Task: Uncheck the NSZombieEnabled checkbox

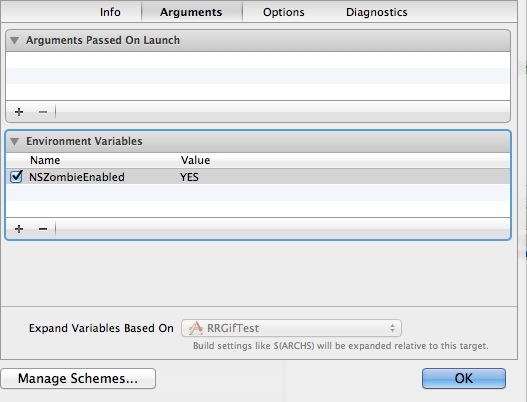Action: [x=16, y=176]
